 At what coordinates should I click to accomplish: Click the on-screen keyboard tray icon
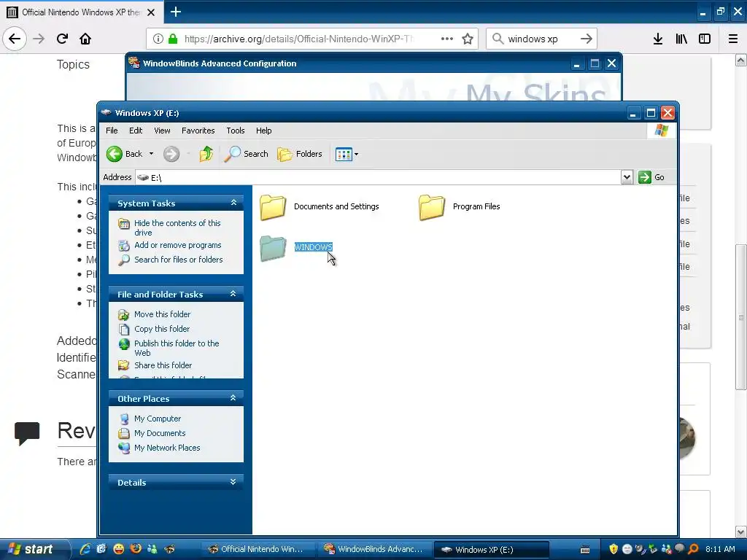tap(585, 550)
